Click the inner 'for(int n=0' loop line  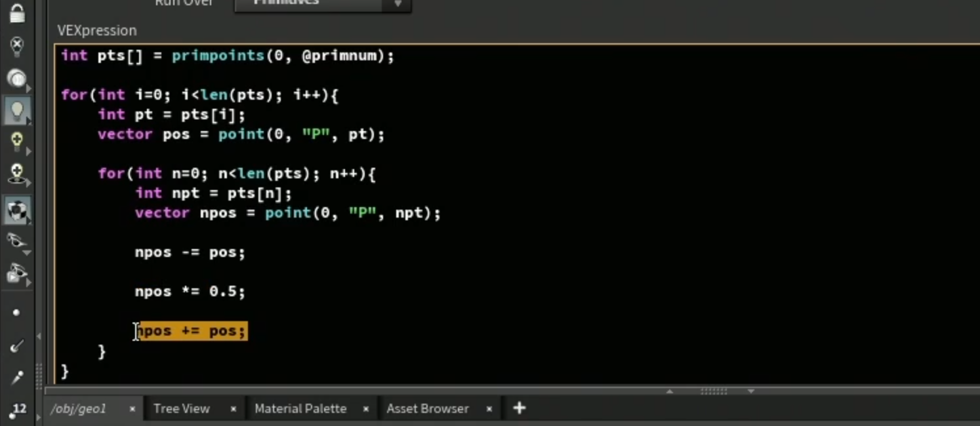237,174
